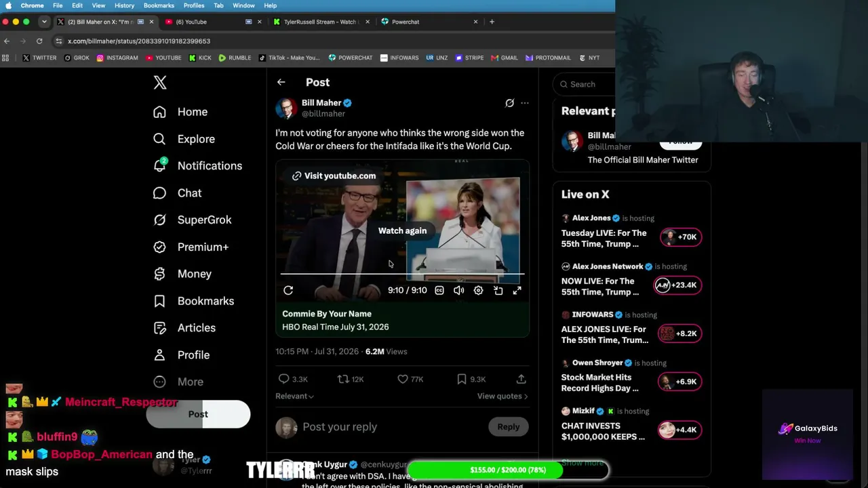Bookmark the post with 9.3K bookmarks
The image size is (868, 488).
point(471,379)
